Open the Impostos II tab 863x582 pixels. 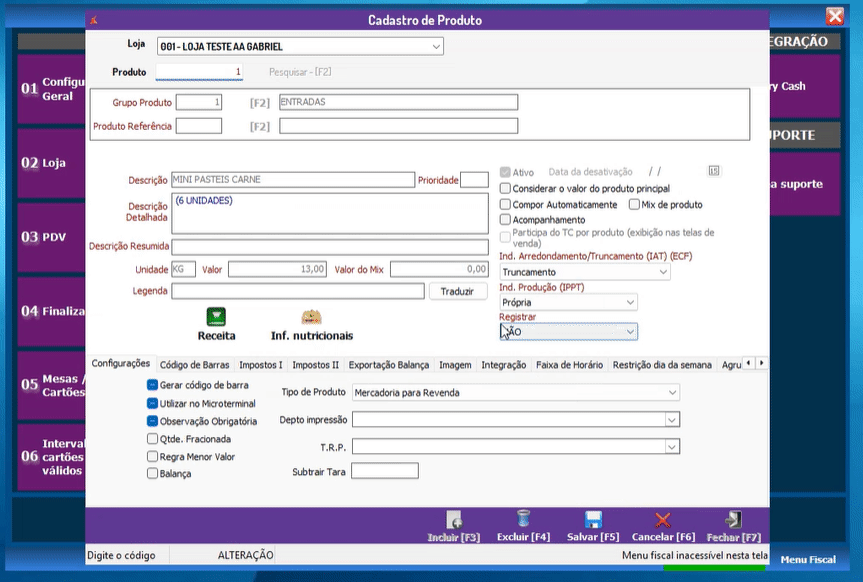pyautogui.click(x=315, y=365)
